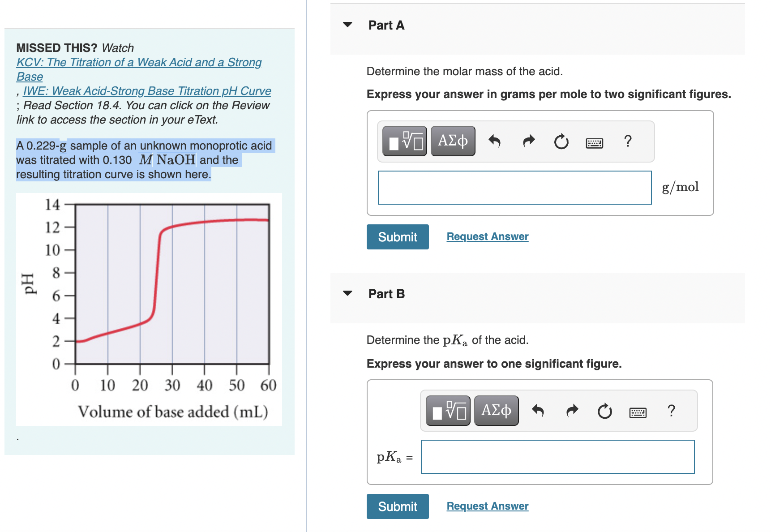The image size is (771, 532).
Task: Open the math template palette in Part A
Action: (404, 141)
